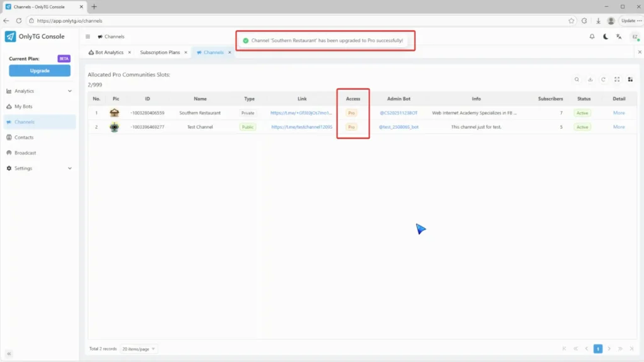Collapse sidebar using the bottom double-chevron
The height and width of the screenshot is (362, 644).
point(9,354)
